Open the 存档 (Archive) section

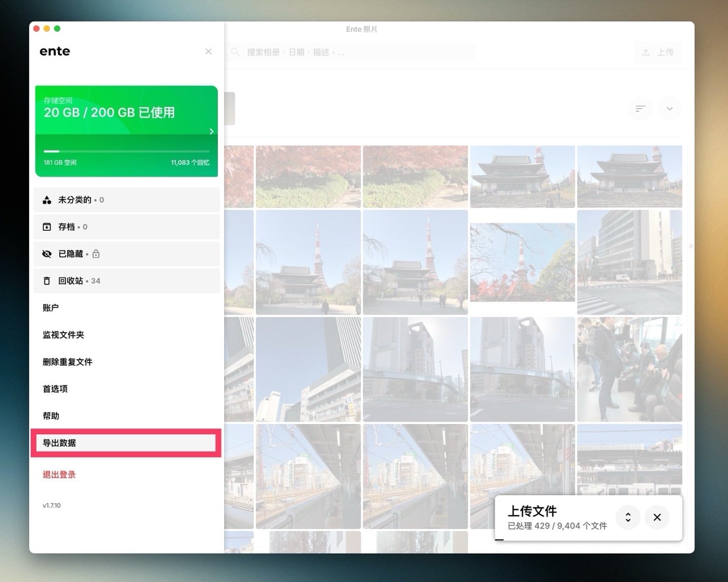(126, 227)
